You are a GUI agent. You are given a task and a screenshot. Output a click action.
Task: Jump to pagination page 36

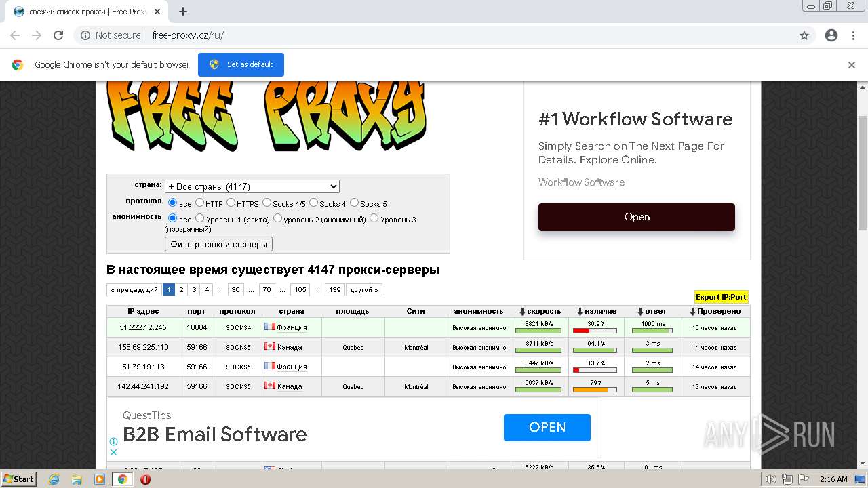236,290
